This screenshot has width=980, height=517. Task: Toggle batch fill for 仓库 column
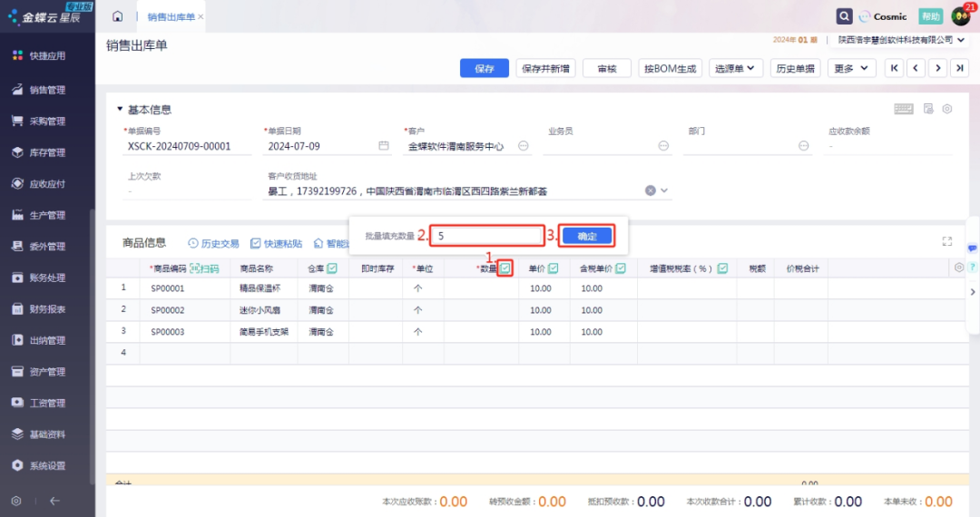click(x=332, y=268)
